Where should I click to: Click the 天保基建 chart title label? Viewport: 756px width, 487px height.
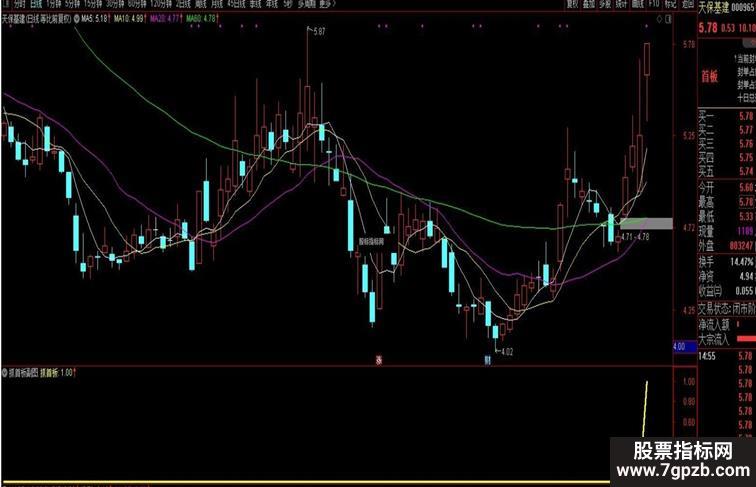(x=37, y=19)
